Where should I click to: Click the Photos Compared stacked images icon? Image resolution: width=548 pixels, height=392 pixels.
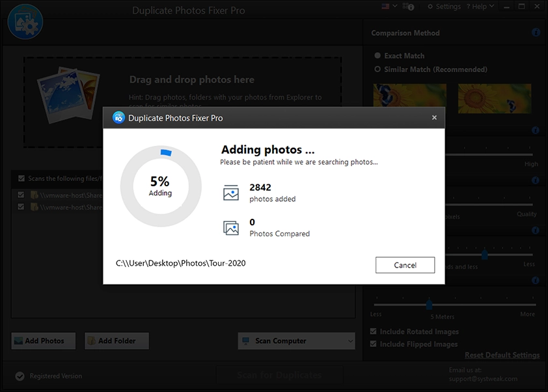click(231, 228)
